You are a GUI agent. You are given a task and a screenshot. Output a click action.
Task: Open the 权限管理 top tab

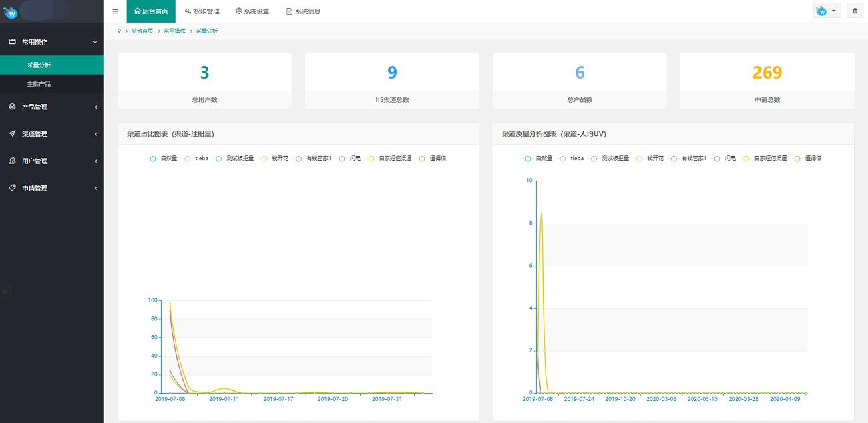[x=202, y=11]
